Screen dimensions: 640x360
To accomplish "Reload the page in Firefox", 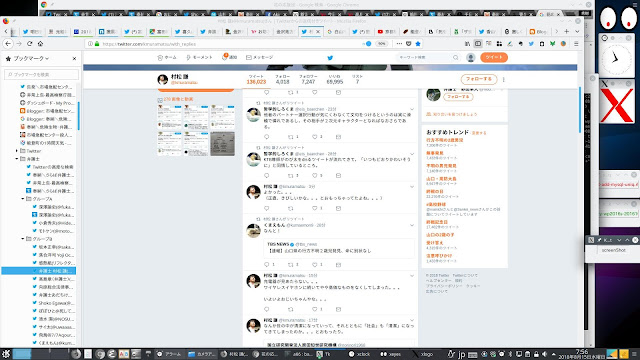I will [x=29, y=44].
